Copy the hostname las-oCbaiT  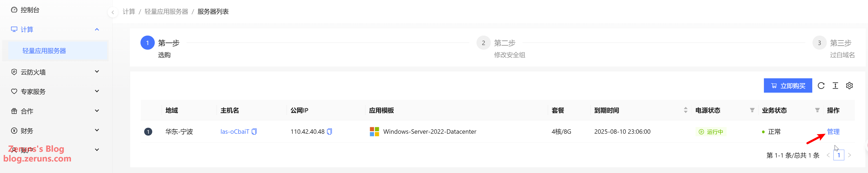(x=254, y=131)
